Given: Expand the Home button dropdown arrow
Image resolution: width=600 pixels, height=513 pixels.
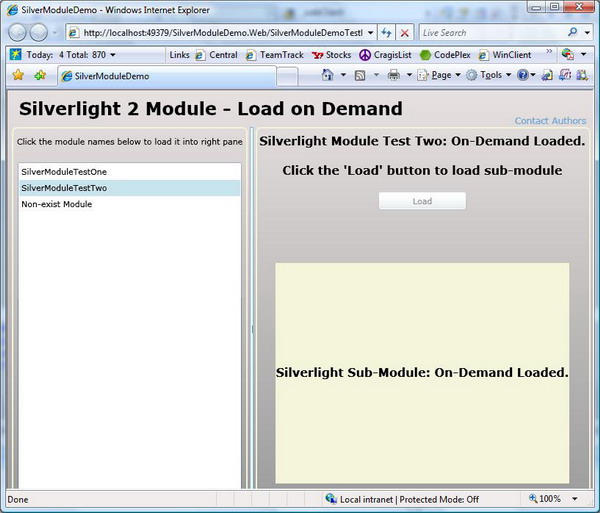Looking at the screenshot, I should (x=343, y=75).
